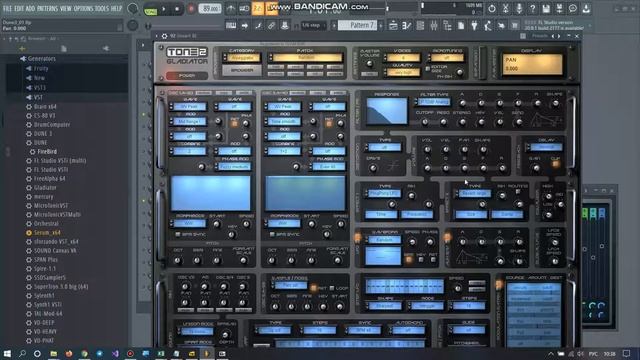Click the save project floppy icon
640x360 pixels.
point(546,8)
